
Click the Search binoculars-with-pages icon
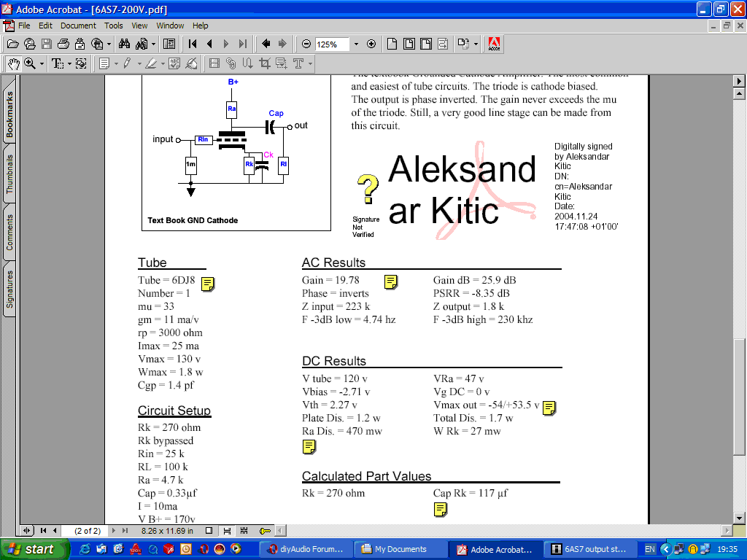coord(142,44)
